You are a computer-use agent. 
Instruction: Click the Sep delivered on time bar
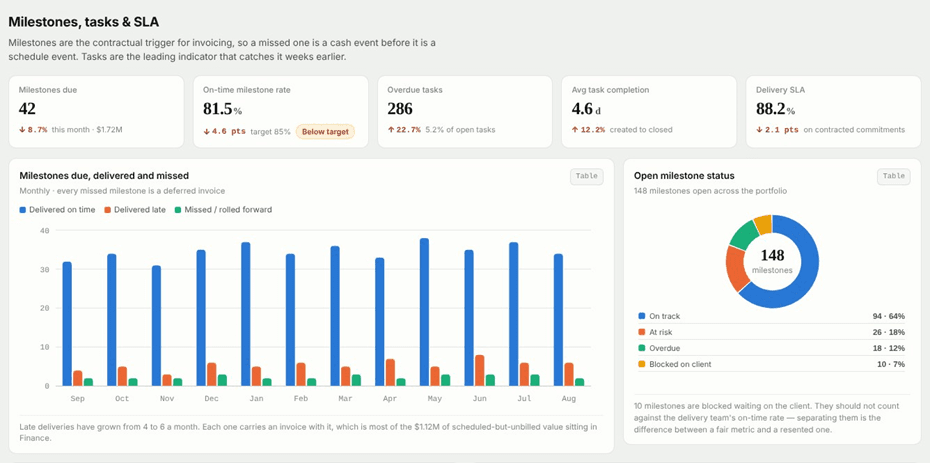click(x=67, y=324)
